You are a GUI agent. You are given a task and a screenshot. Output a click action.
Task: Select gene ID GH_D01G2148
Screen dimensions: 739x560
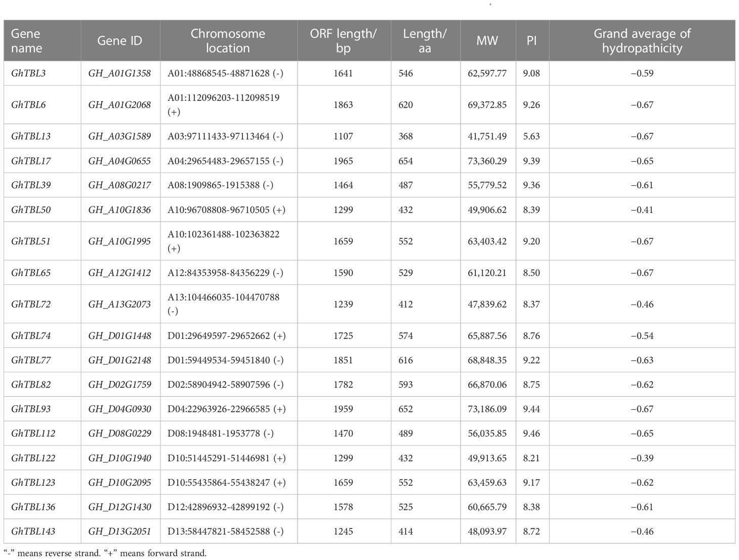119,360
